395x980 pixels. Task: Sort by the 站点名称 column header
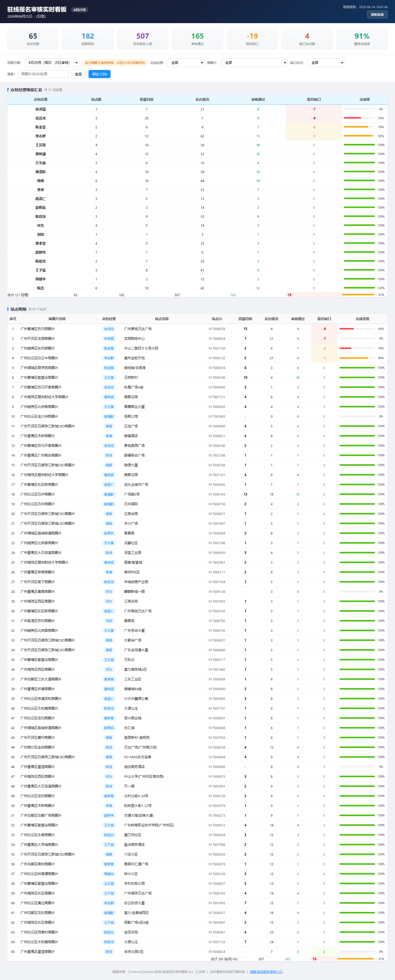(161, 319)
